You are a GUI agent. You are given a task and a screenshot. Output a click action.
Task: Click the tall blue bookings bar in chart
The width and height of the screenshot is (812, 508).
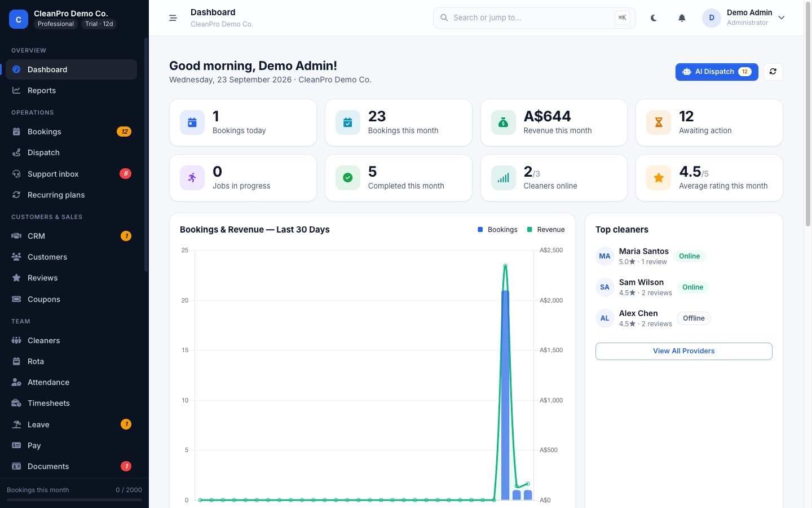click(x=505, y=395)
